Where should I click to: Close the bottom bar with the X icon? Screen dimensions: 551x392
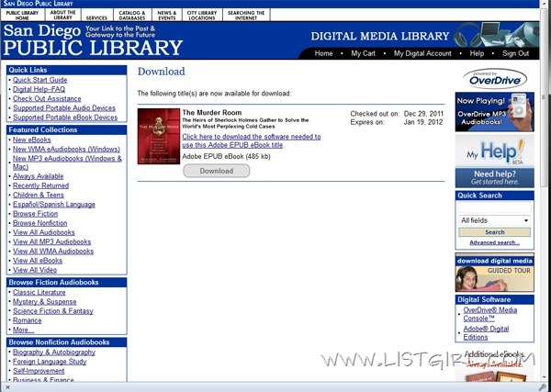point(7,387)
